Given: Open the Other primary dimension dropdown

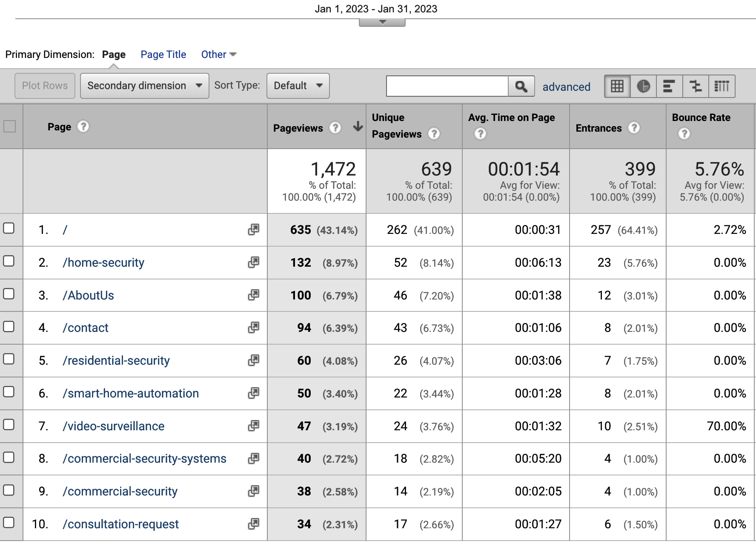Looking at the screenshot, I should tap(218, 55).
